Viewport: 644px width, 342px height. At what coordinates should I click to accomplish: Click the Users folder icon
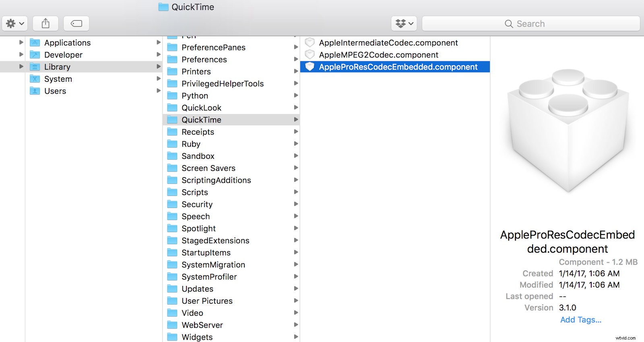tap(35, 91)
